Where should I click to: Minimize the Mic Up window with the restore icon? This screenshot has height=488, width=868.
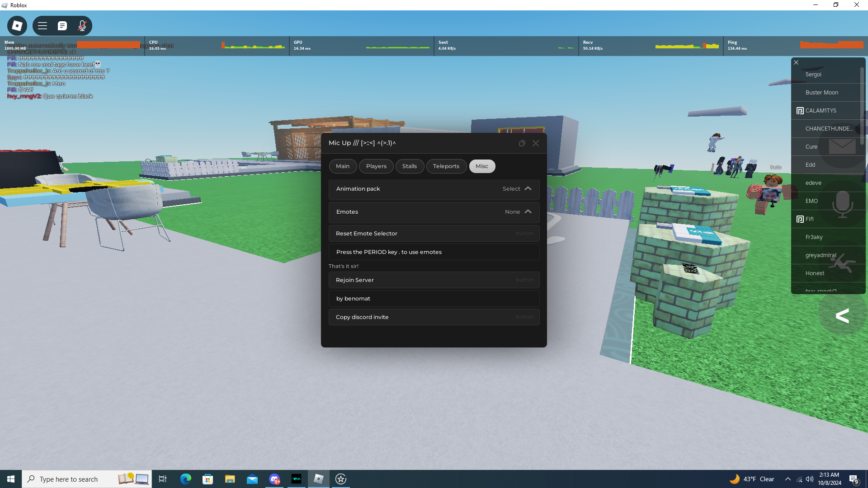click(522, 143)
